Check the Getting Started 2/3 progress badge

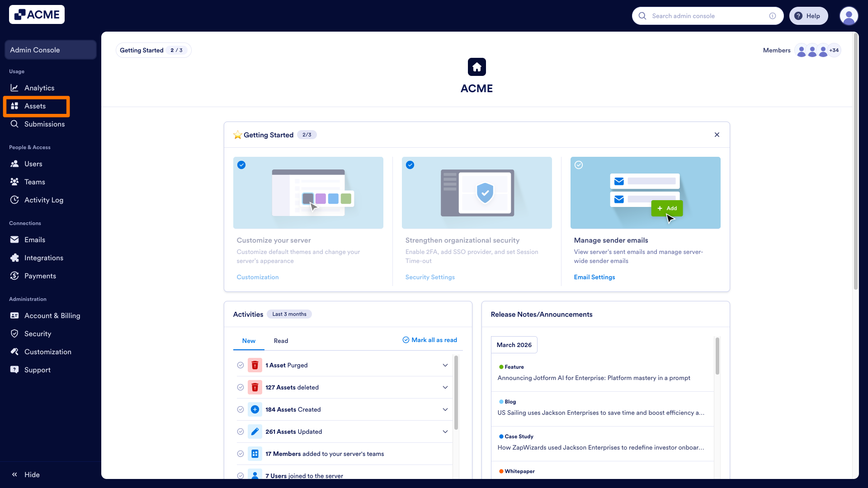pos(153,50)
